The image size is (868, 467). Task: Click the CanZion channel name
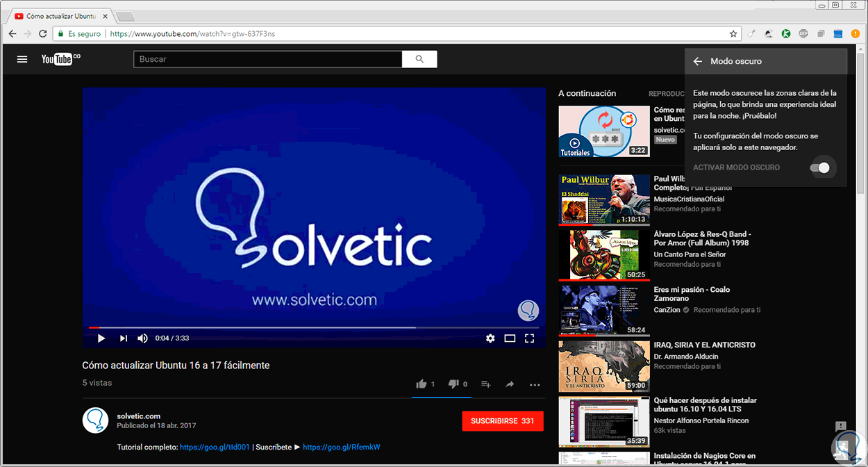tap(668, 310)
